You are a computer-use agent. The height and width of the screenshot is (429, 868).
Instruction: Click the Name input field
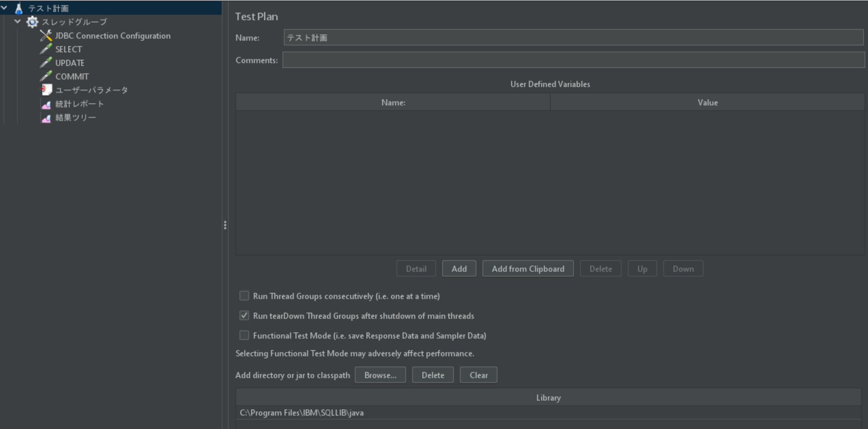pyautogui.click(x=573, y=37)
